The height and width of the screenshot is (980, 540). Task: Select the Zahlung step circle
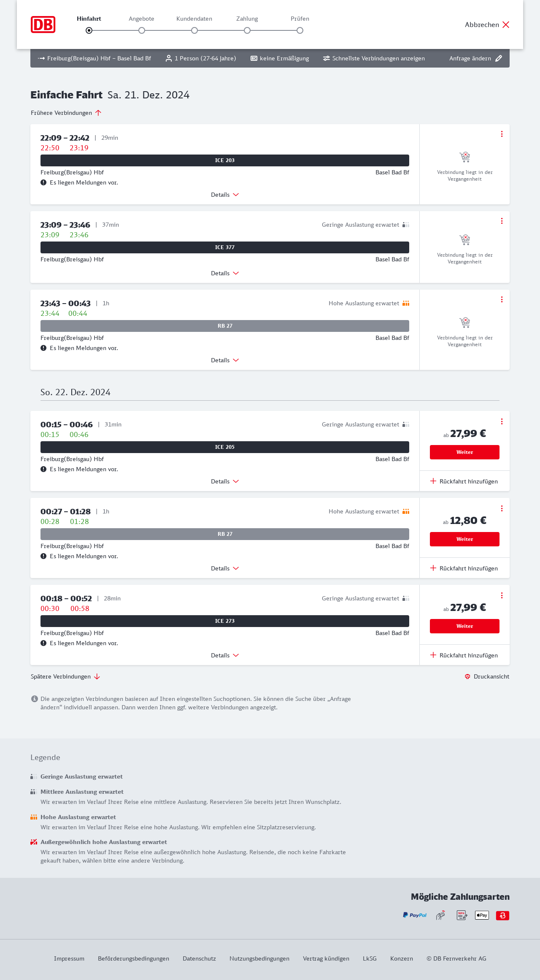247,30
